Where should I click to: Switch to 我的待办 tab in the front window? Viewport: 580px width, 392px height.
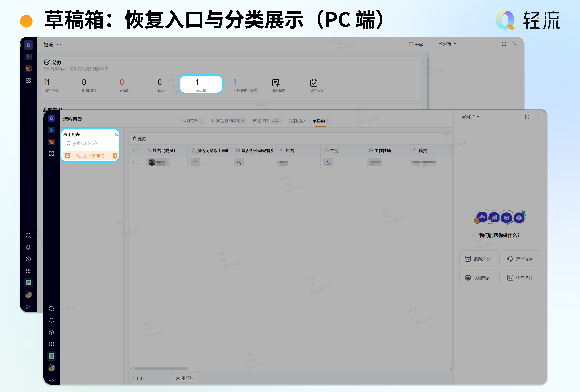point(193,121)
